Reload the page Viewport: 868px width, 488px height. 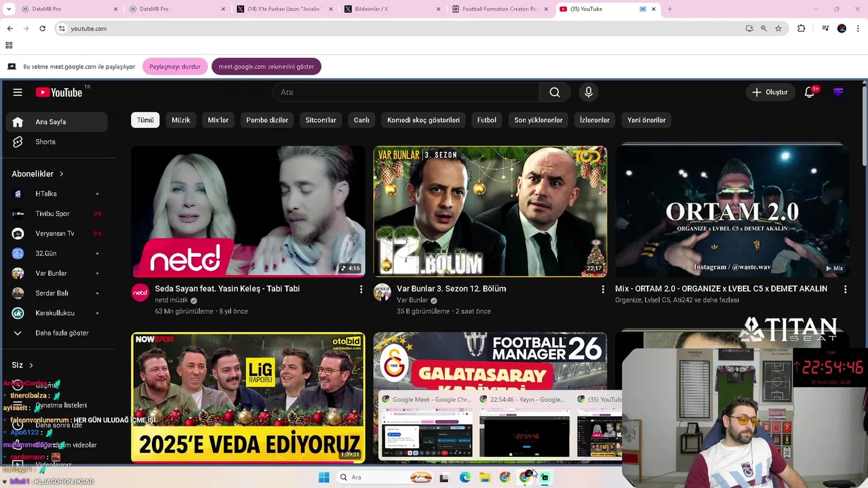(42, 28)
